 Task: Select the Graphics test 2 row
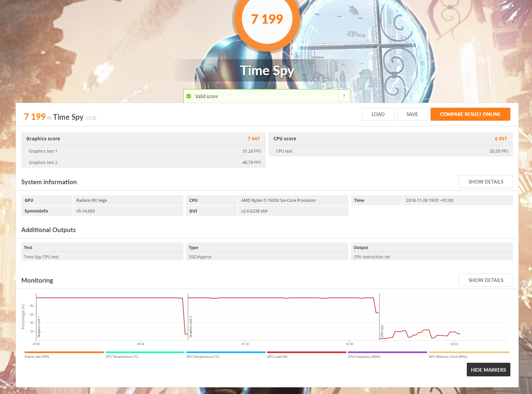click(143, 162)
